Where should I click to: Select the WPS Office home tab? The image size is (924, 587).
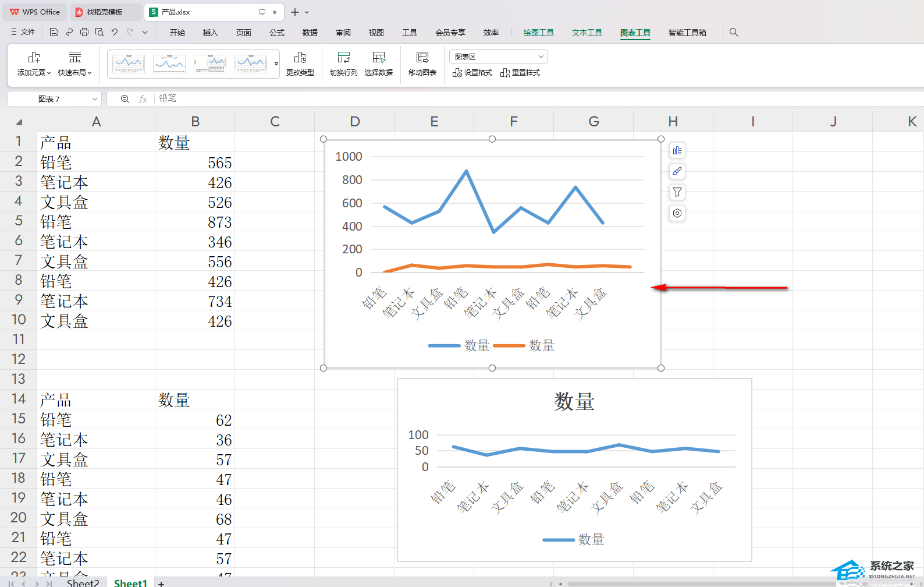click(x=35, y=12)
